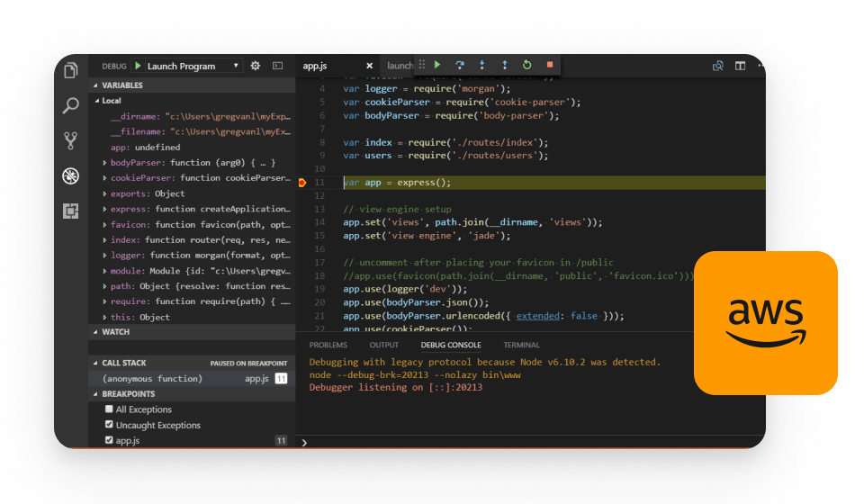
Task: Open the Explorer view in activity bar
Action: point(70,70)
